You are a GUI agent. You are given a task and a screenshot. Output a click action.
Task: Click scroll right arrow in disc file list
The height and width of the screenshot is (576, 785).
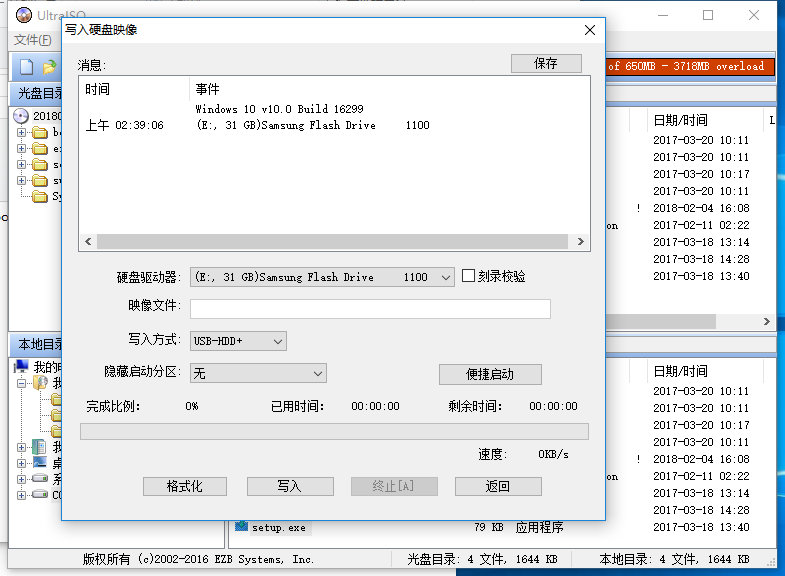coord(766,322)
